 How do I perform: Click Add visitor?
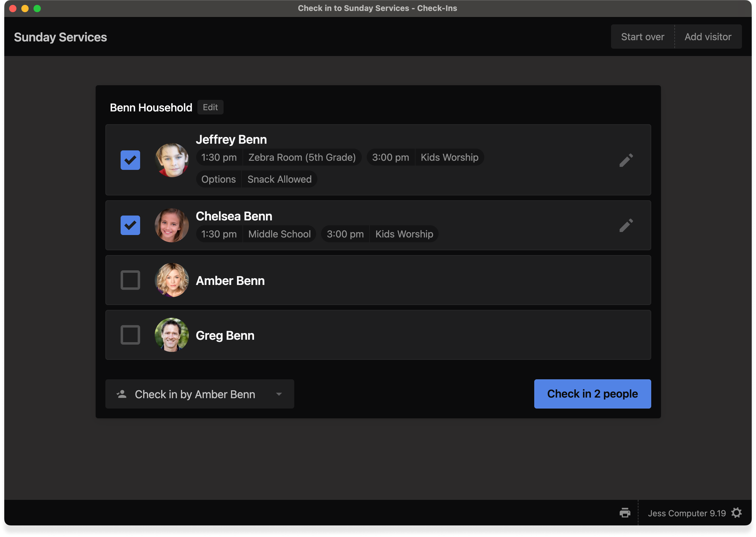pyautogui.click(x=708, y=36)
